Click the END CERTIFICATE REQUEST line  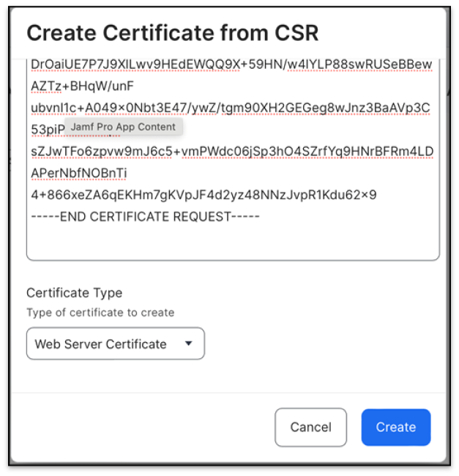point(145,216)
